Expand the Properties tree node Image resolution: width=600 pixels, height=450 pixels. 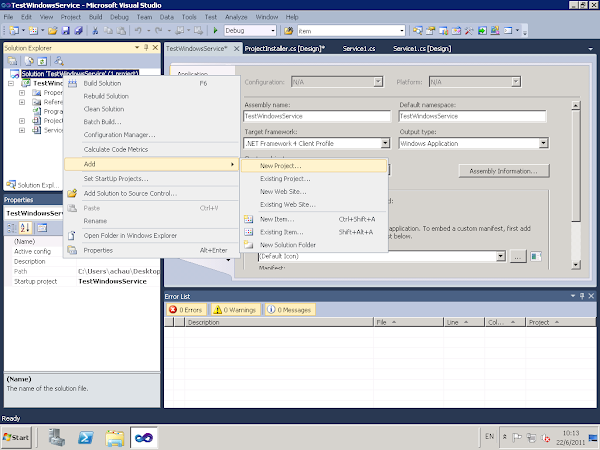click(x=22, y=93)
